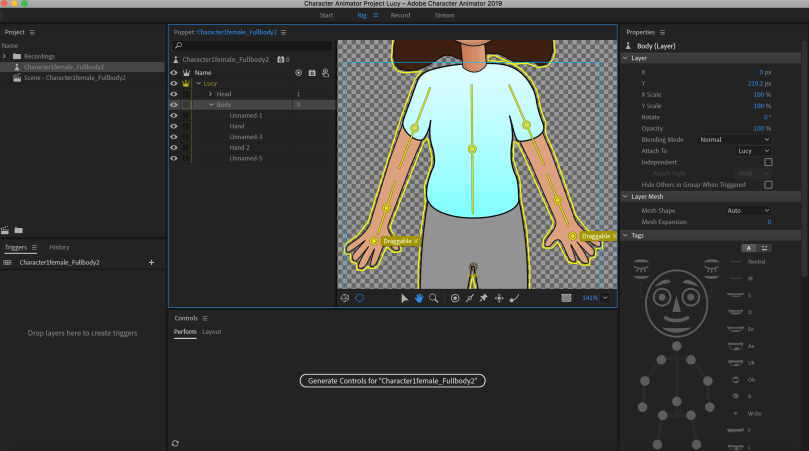Select the Dragger tool
The image size is (809, 451).
tap(499, 298)
